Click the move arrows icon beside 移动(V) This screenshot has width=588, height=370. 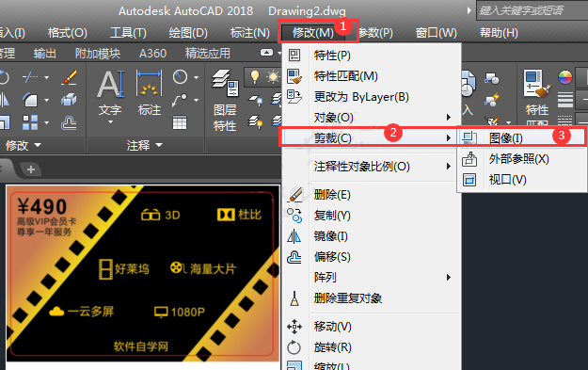pyautogui.click(x=294, y=327)
